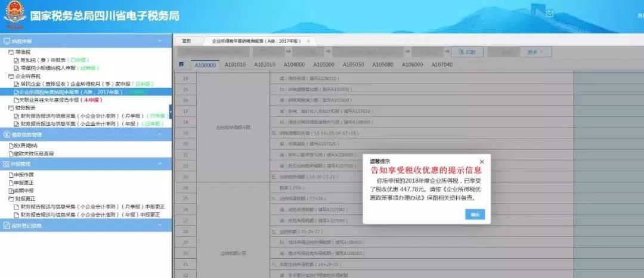Viewport: 644px width, 278px height.
Task: Click the file icon beside 税(费)缴纳
Action: [11, 146]
